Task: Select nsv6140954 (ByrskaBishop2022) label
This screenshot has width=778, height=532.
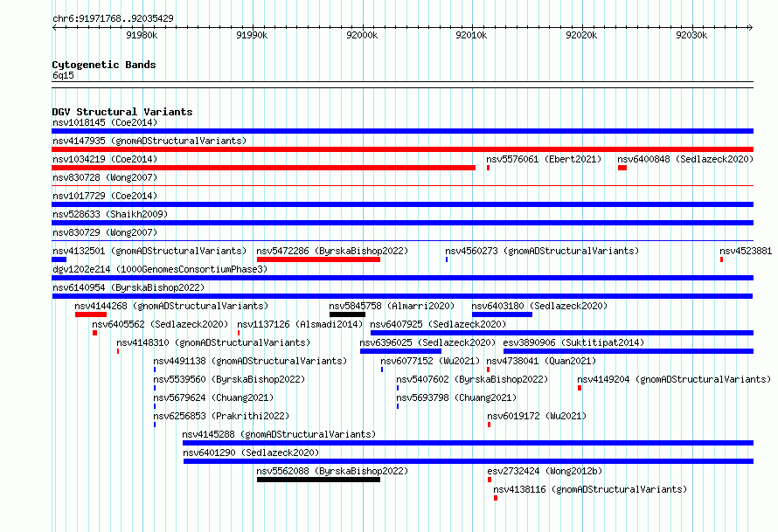Action: point(129,287)
